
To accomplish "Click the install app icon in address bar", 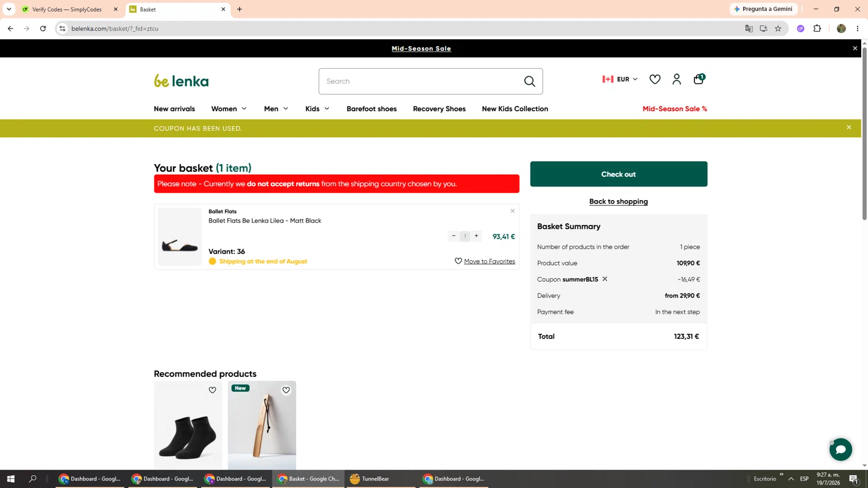I will pos(763,28).
